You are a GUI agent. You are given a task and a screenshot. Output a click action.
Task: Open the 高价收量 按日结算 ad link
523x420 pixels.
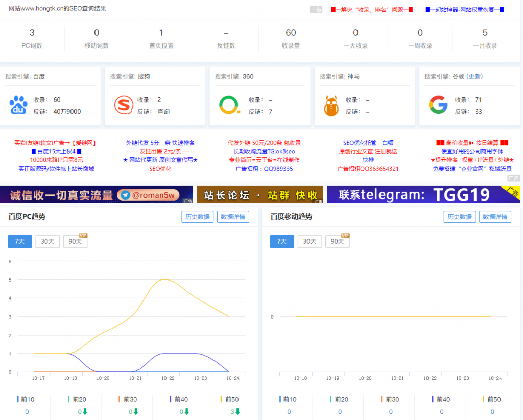tap(472, 143)
